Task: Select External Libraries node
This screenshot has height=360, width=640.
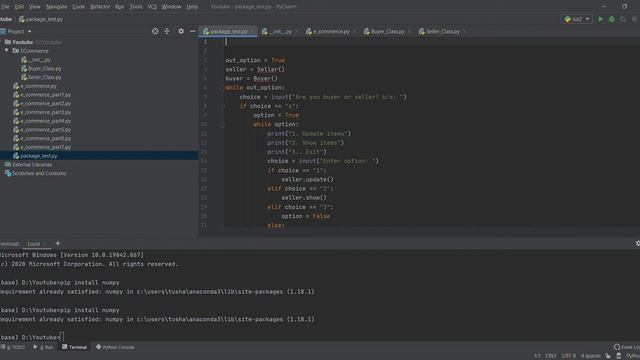Action: click(32, 164)
